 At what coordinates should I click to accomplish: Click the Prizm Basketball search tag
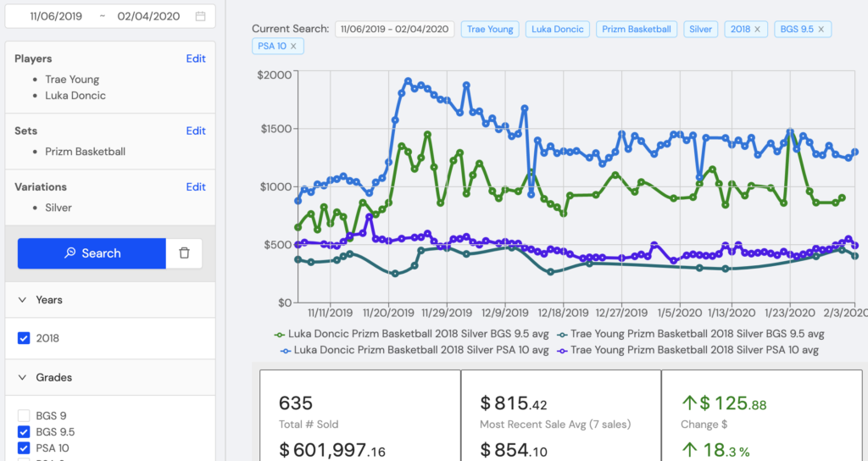pyautogui.click(x=637, y=30)
